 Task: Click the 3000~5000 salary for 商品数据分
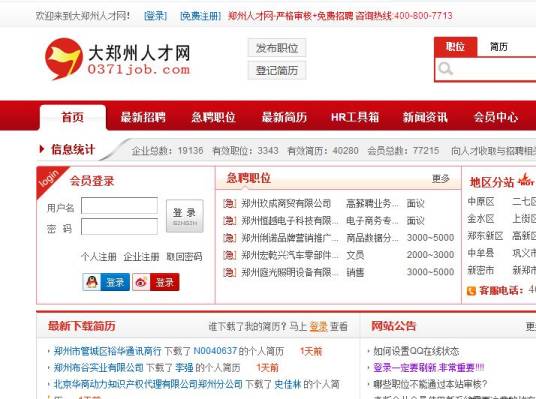pos(430,238)
